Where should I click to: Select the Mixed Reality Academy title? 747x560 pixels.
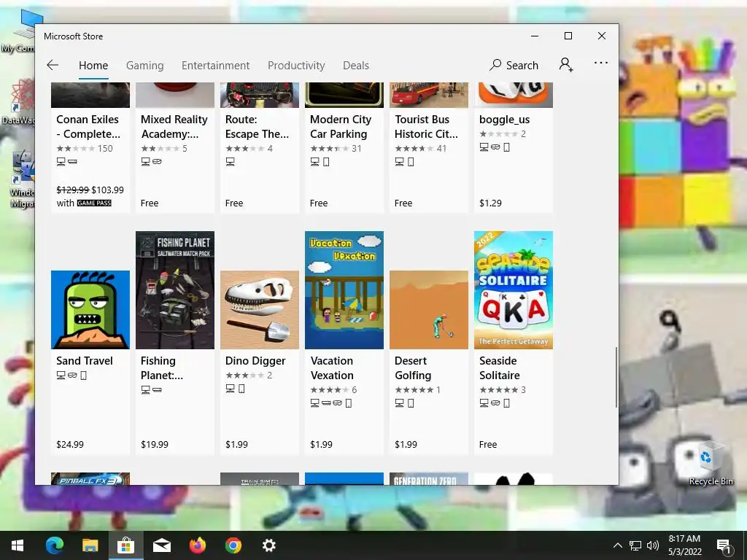(174, 127)
